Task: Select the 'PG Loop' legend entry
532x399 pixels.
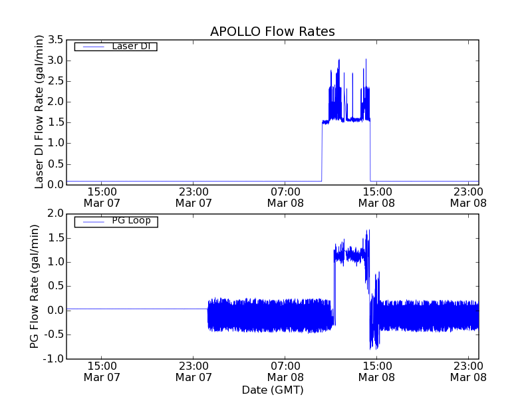Action: point(116,222)
